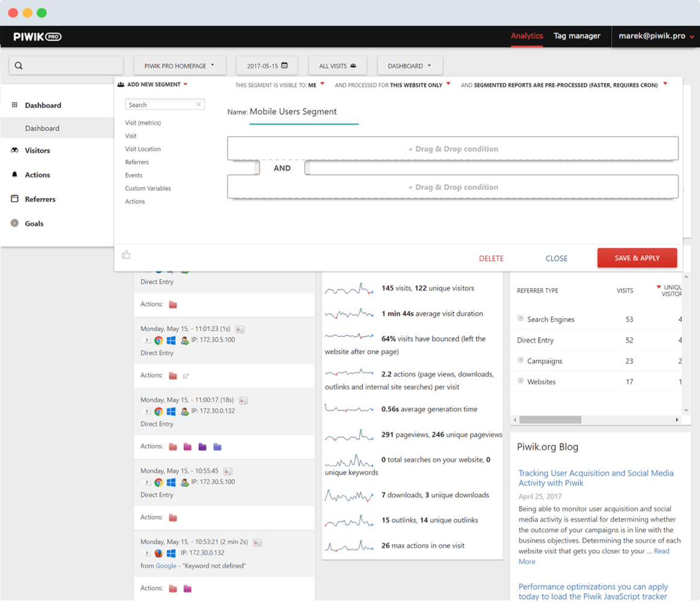Click the down arrow of the referrer widget scrollbar
This screenshot has width=700, height=602.
coord(686,410)
